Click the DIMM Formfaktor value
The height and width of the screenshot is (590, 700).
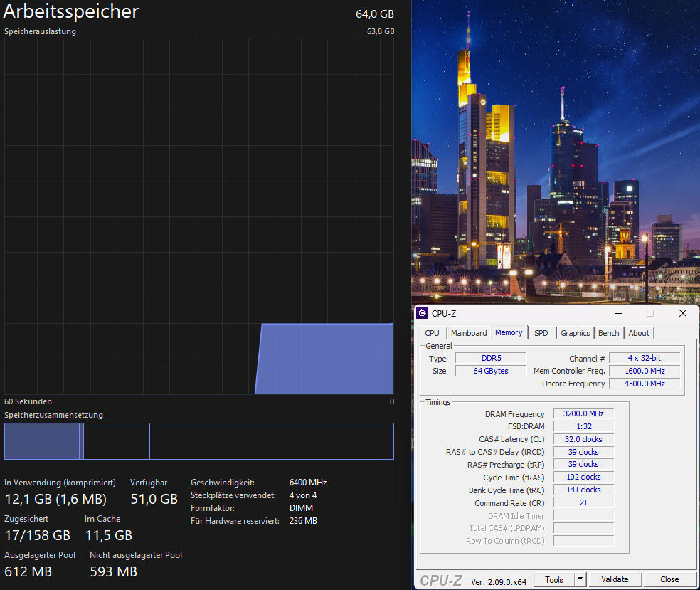click(x=302, y=508)
